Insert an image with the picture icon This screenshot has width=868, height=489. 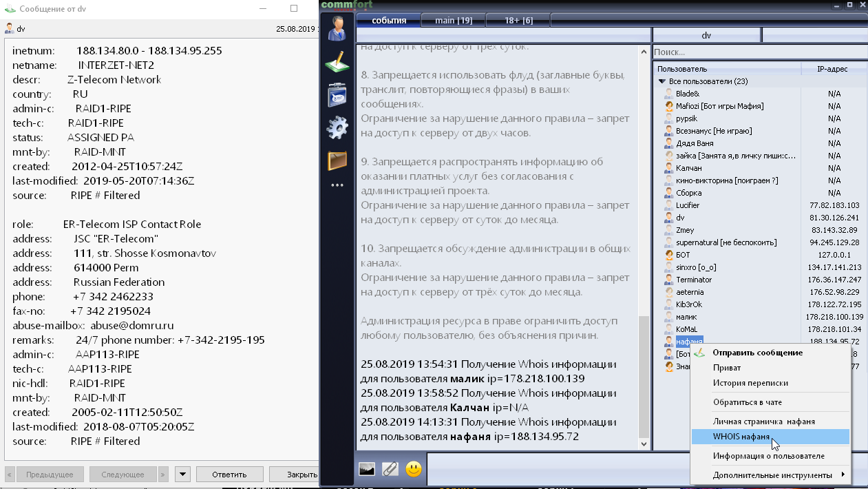(x=367, y=470)
